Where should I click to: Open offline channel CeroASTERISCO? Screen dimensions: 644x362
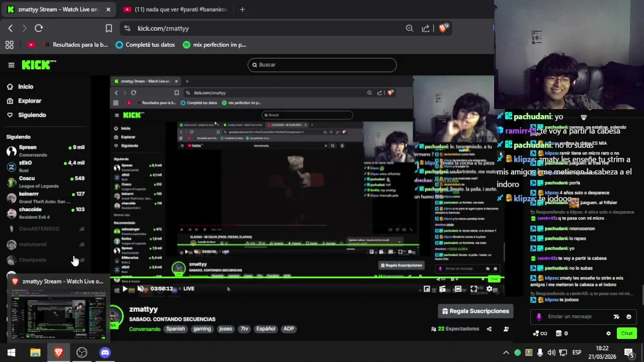(x=45, y=229)
